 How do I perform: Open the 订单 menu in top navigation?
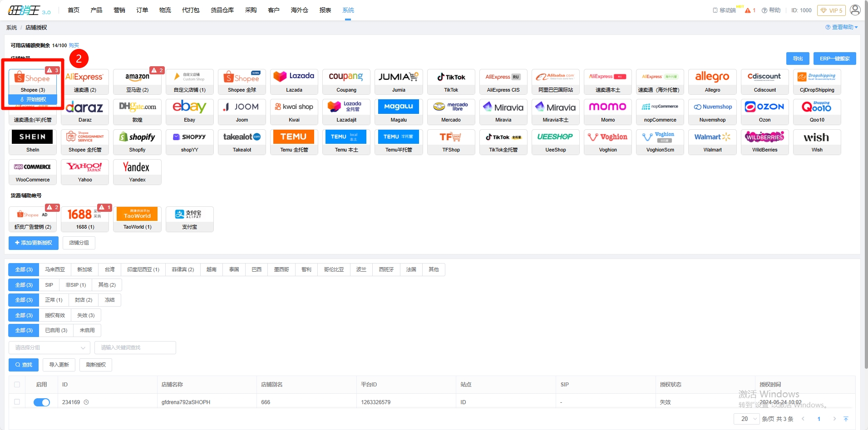click(142, 10)
